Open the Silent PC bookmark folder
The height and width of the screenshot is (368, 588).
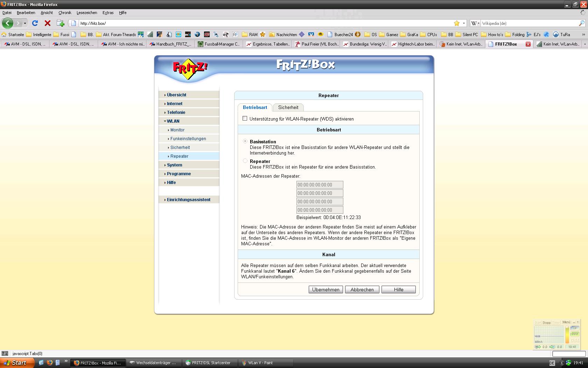point(467,34)
